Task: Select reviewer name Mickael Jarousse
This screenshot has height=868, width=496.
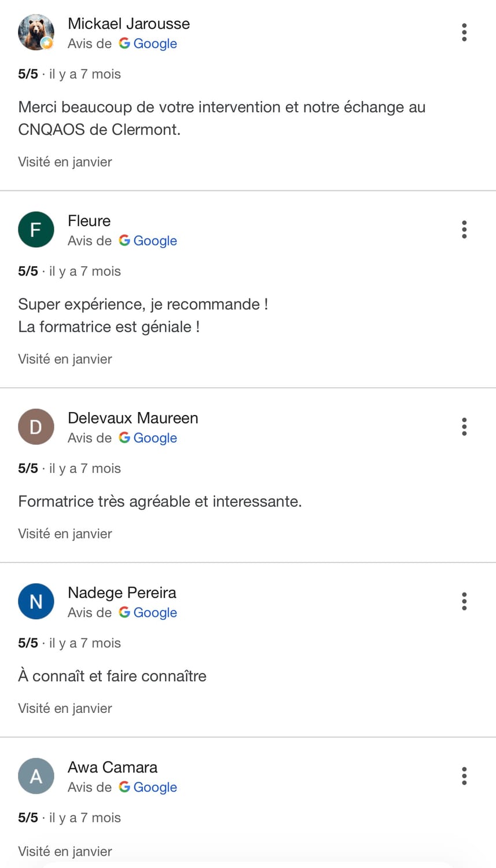Action: (128, 24)
